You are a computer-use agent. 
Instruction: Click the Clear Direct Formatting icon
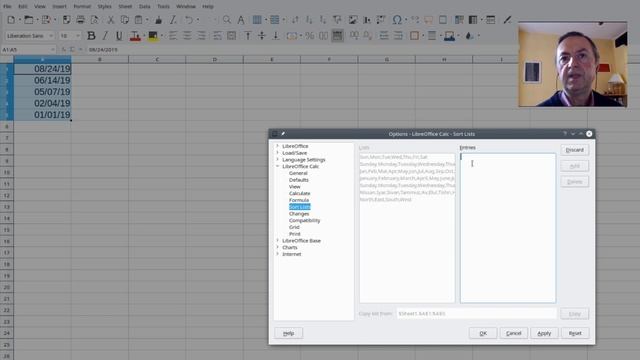coord(173,20)
